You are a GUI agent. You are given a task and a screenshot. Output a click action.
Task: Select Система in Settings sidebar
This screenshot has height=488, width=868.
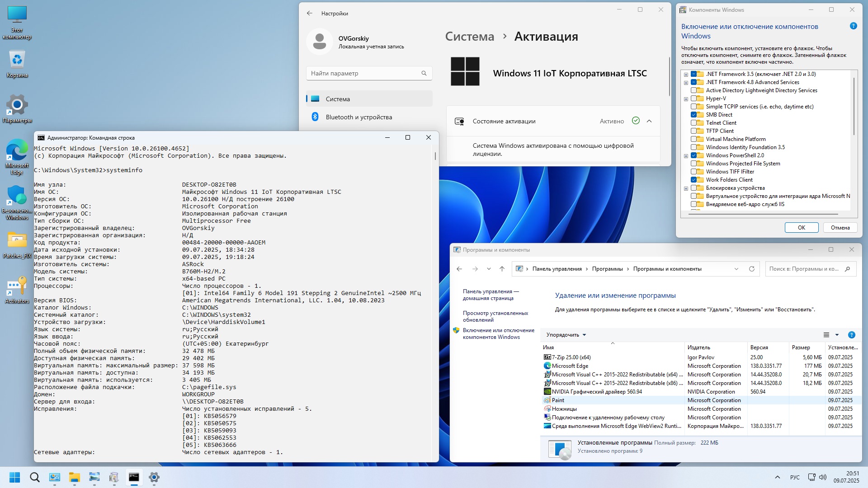369,99
